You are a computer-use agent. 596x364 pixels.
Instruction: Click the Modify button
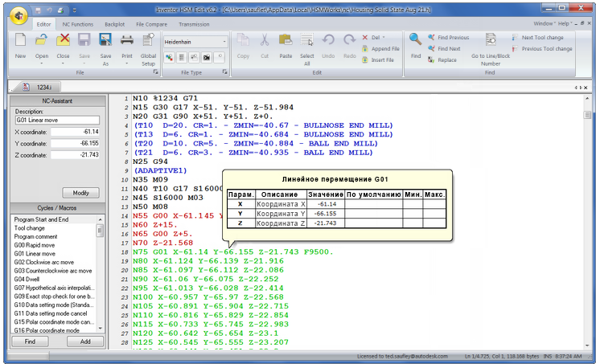[x=80, y=193]
